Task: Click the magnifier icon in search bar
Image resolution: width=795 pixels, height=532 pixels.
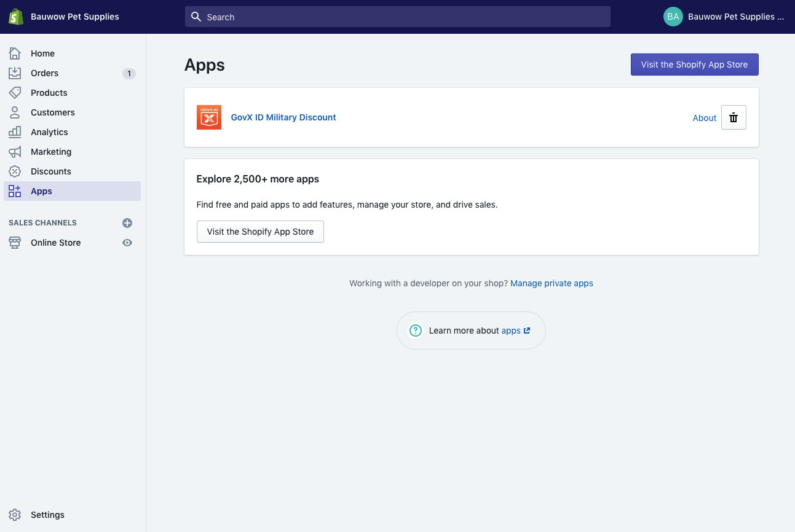Action: coord(196,17)
